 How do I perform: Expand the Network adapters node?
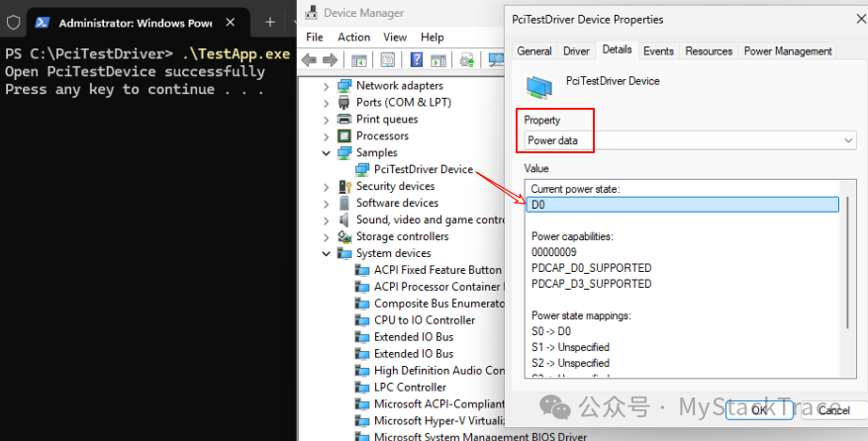(x=326, y=86)
